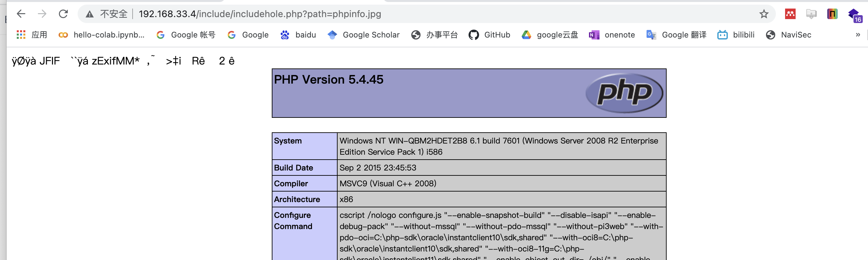Image resolution: width=868 pixels, height=260 pixels.
Task: Open the hello-colab.ipynb bookmark
Action: (x=101, y=35)
